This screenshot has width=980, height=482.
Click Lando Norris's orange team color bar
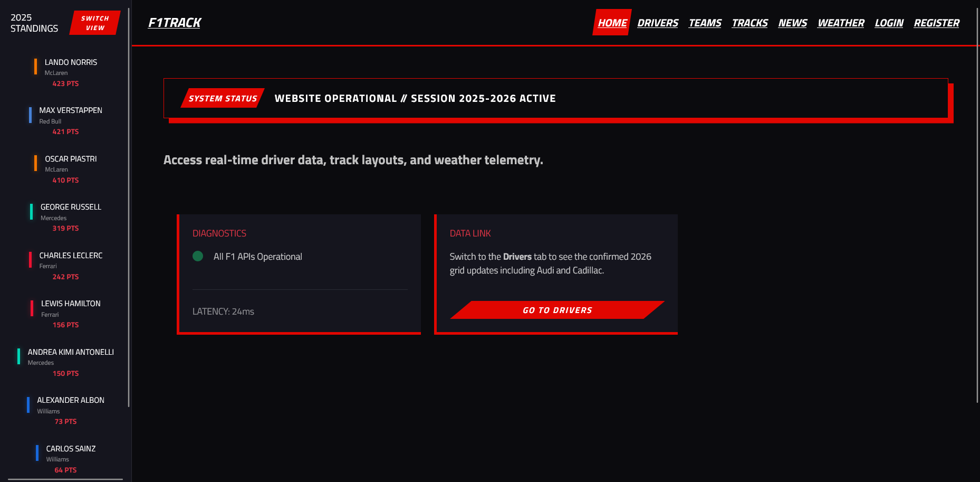(x=35, y=67)
